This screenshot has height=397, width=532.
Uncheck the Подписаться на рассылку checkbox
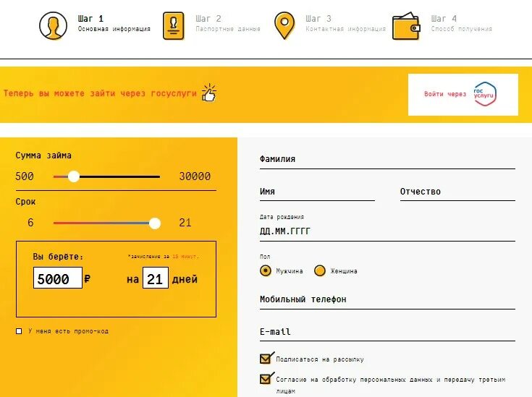tap(266, 359)
